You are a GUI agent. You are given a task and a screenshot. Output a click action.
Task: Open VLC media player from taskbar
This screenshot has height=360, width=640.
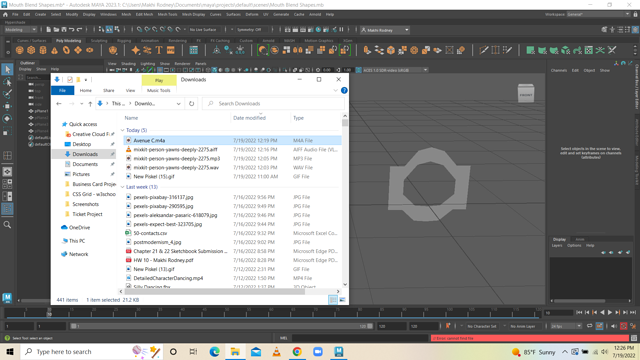277,351
